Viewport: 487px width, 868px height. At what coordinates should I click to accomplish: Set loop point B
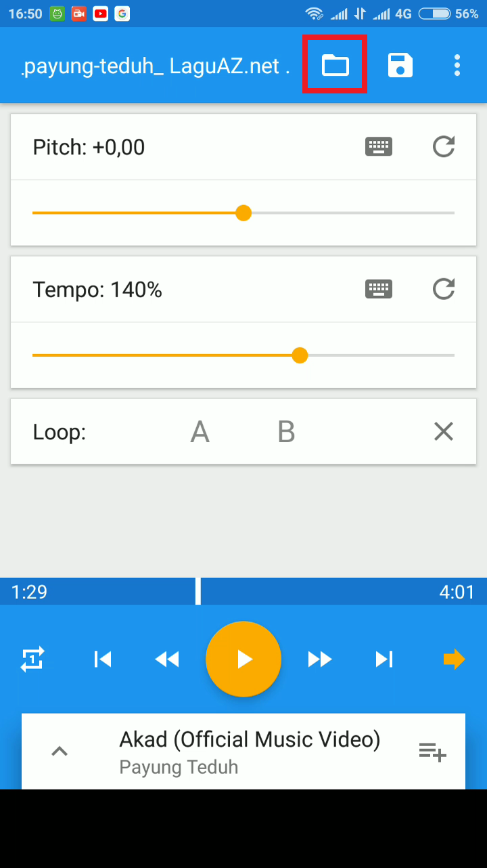click(x=286, y=432)
